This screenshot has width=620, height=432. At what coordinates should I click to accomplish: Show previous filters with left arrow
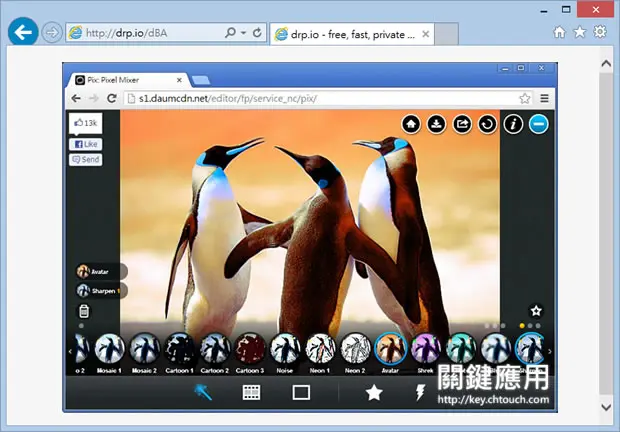tap(70, 351)
